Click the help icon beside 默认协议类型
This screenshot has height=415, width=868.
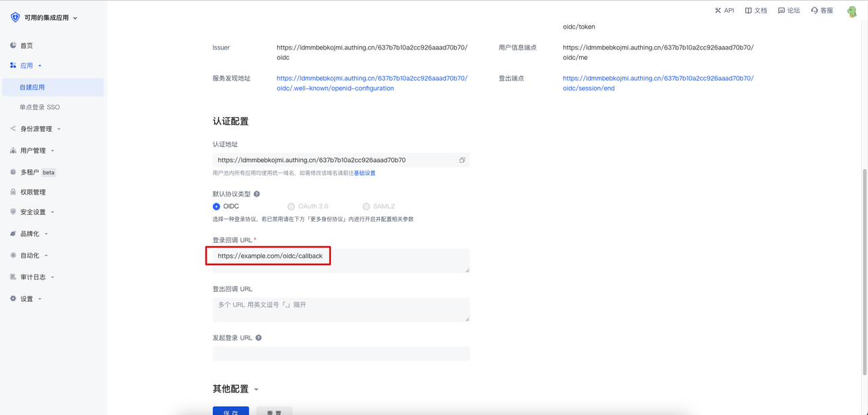[x=256, y=194]
